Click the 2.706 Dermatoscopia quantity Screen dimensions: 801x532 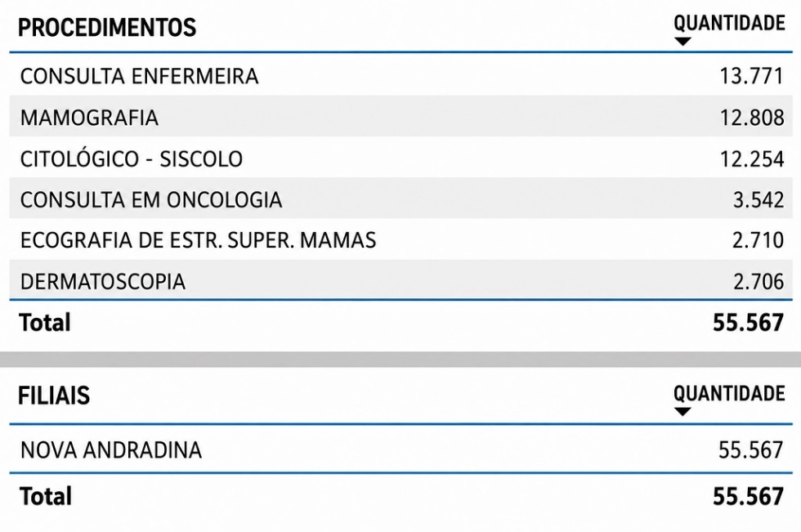[x=758, y=281]
